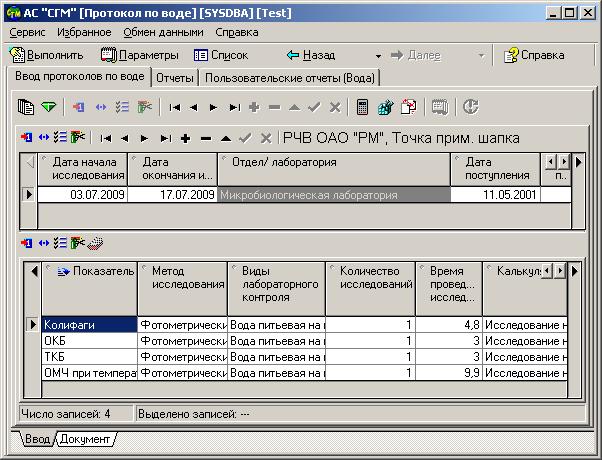
Task: Click the Микробиологическая лаборатория cell
Action: tap(334, 195)
